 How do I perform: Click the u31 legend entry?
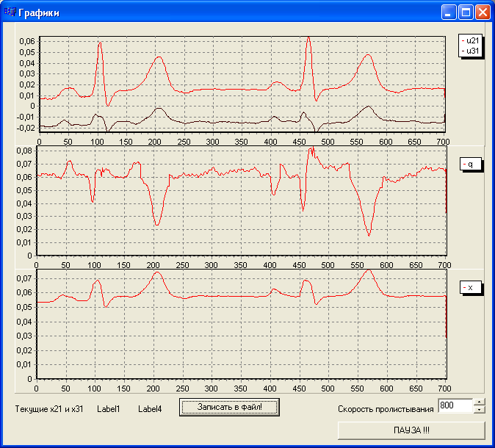coord(470,51)
